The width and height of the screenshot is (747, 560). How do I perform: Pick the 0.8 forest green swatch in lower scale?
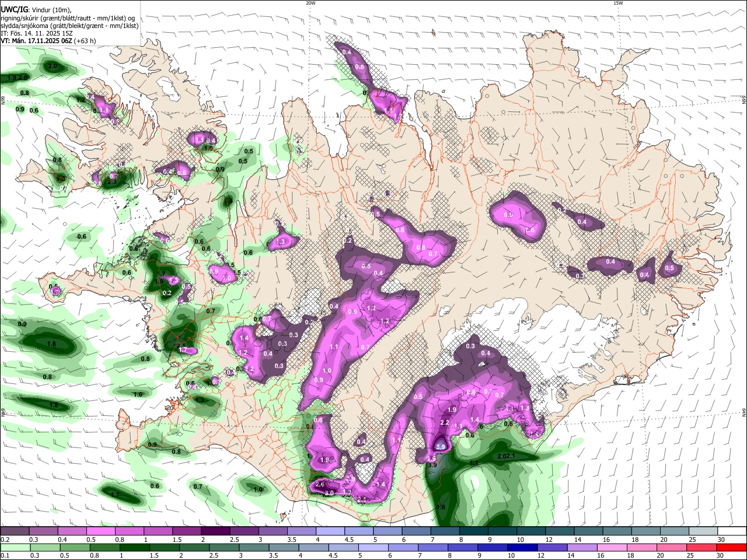(104, 548)
